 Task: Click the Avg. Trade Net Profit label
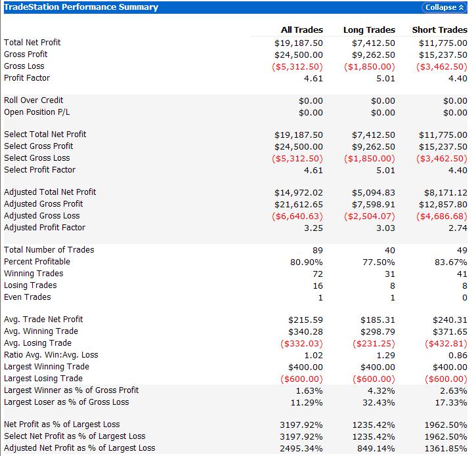pyautogui.click(x=43, y=320)
